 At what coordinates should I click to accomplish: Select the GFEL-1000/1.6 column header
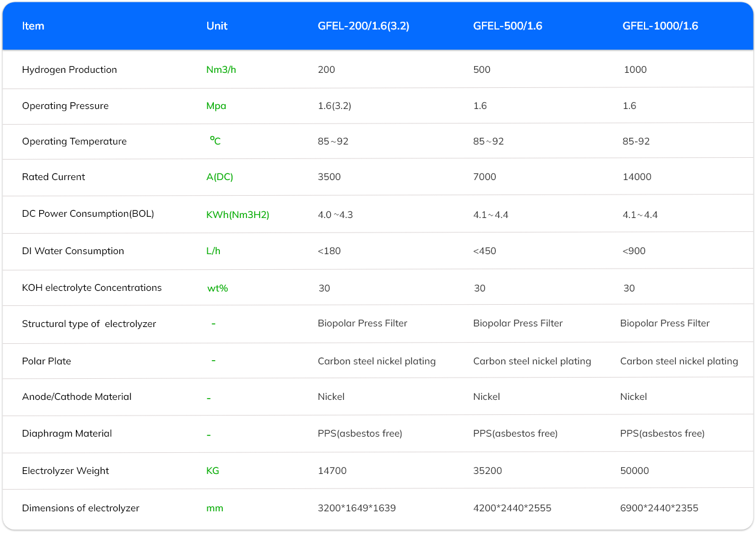660,26
